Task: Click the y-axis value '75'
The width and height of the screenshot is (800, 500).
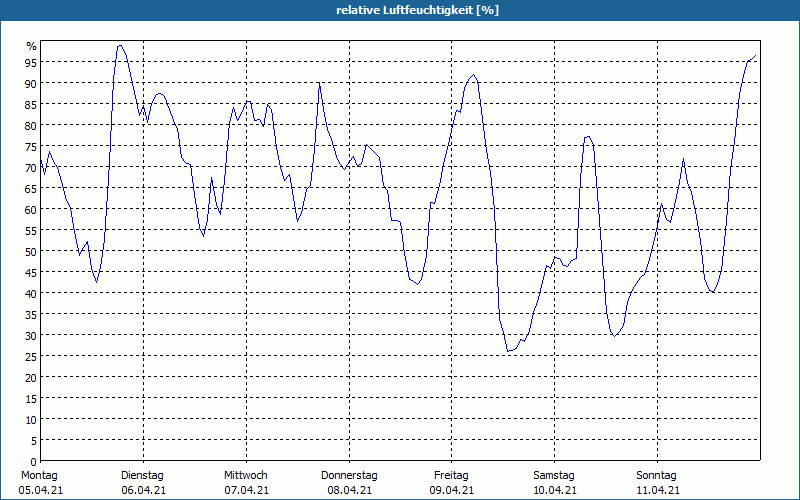Action: tap(31, 146)
